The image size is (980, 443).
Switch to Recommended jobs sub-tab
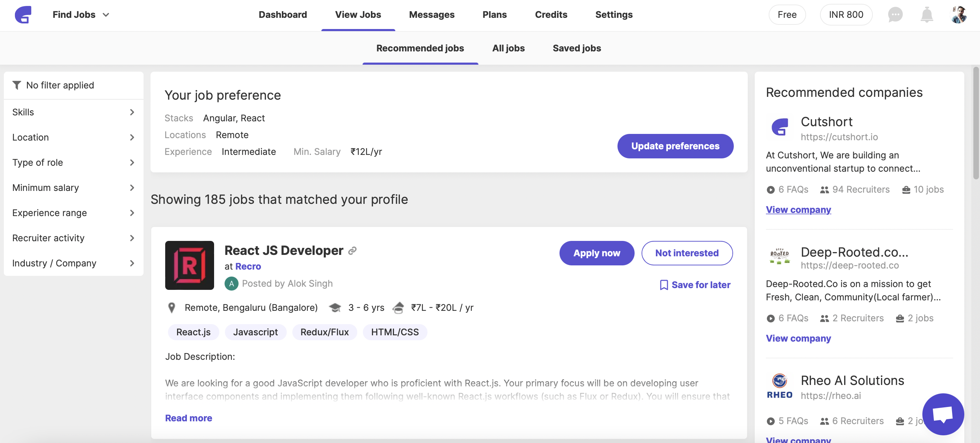420,48
